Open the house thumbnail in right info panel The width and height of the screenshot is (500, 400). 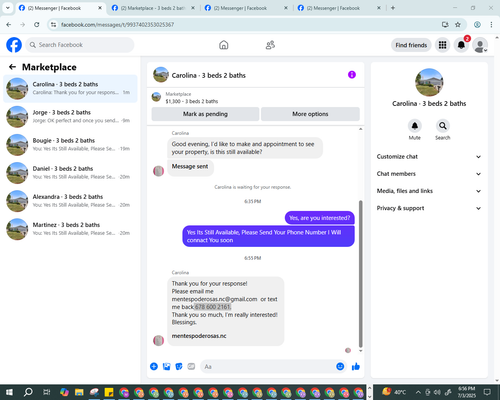(x=429, y=83)
